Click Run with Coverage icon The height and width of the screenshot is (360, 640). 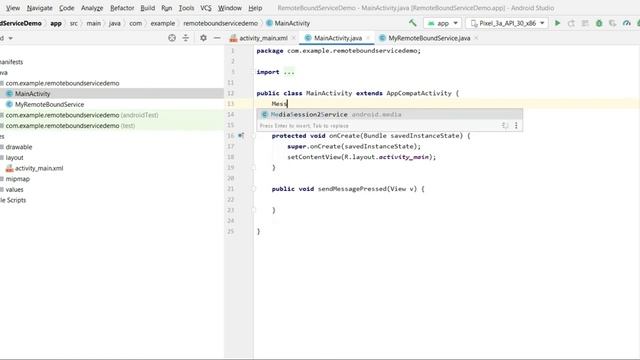(x=613, y=23)
